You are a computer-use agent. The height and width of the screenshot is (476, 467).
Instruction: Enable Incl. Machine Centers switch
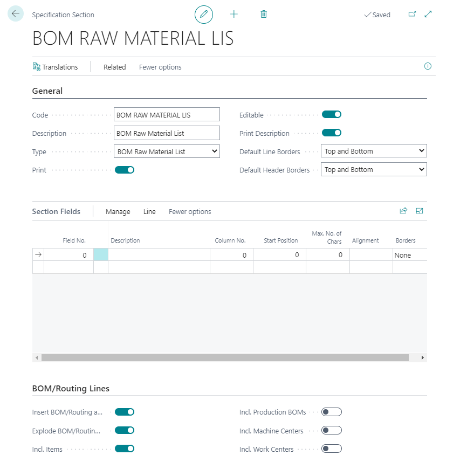point(332,431)
